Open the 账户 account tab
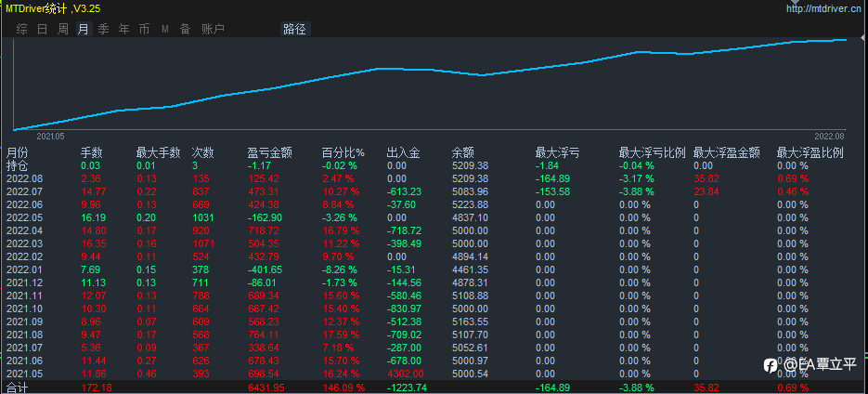This screenshot has height=394, width=868. pyautogui.click(x=214, y=30)
